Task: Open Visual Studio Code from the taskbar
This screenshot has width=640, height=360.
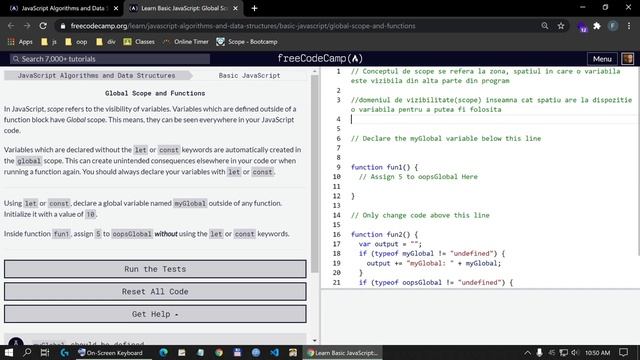Action: coord(274,353)
